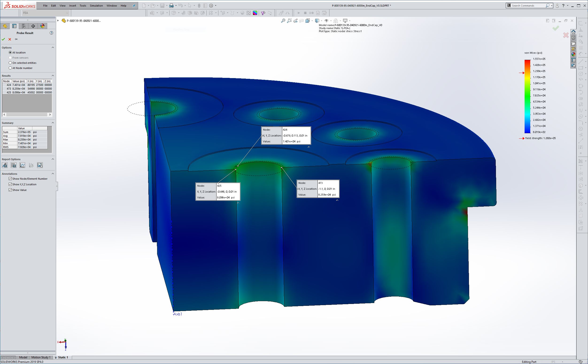The width and height of the screenshot is (588, 364).
Task: Uncheck 'Show Node/Element Number'
Action: coord(10,179)
